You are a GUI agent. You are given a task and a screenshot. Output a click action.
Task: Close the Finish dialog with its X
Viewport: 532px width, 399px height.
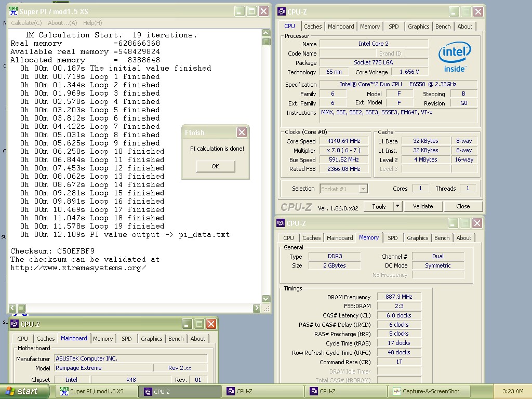tap(242, 132)
